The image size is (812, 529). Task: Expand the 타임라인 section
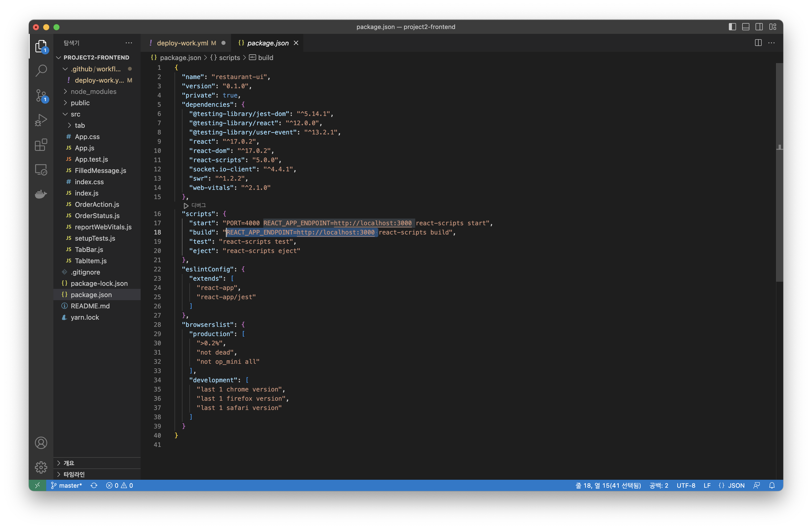(x=74, y=474)
